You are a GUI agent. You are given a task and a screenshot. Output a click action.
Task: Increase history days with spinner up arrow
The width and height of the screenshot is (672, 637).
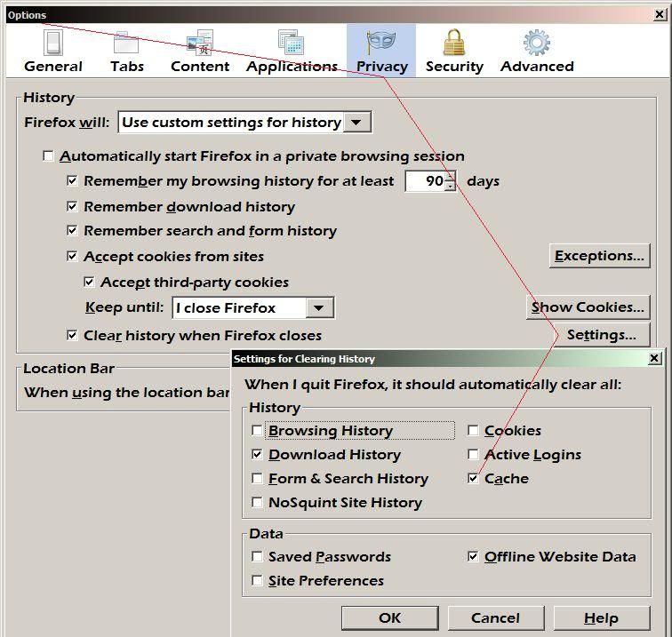pos(450,176)
